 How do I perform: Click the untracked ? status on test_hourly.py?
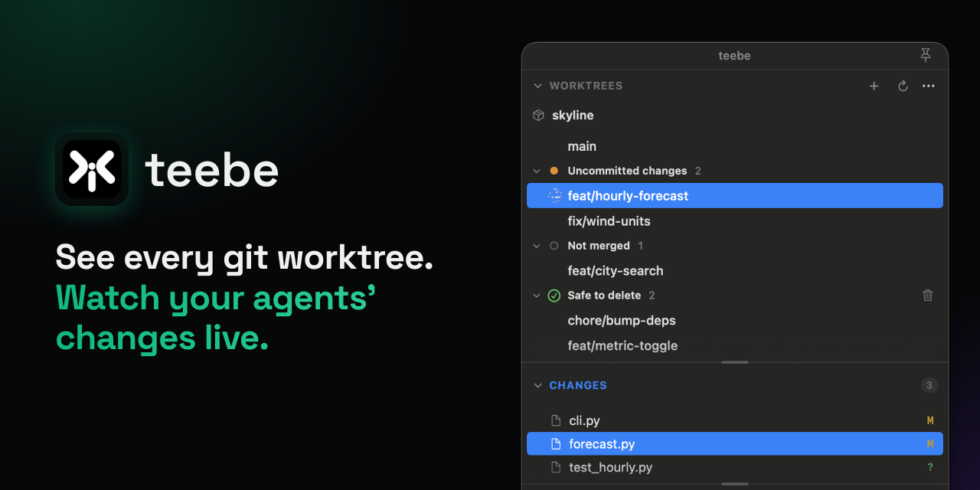coord(930,467)
